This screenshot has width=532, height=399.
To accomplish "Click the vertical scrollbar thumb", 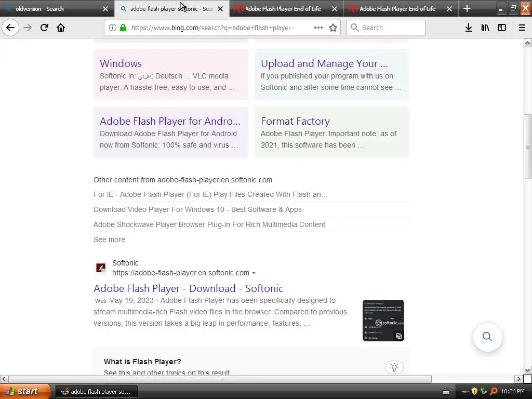I will (x=528, y=147).
